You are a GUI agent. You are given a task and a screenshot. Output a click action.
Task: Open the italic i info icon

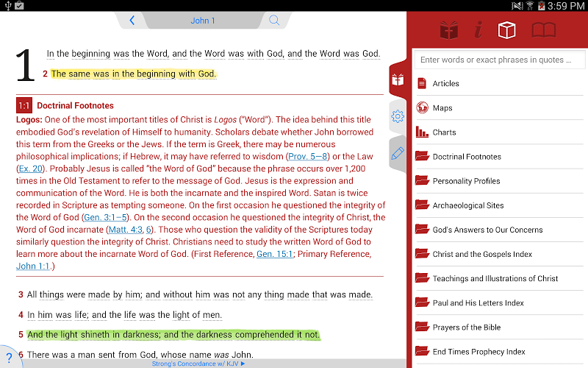pyautogui.click(x=478, y=30)
